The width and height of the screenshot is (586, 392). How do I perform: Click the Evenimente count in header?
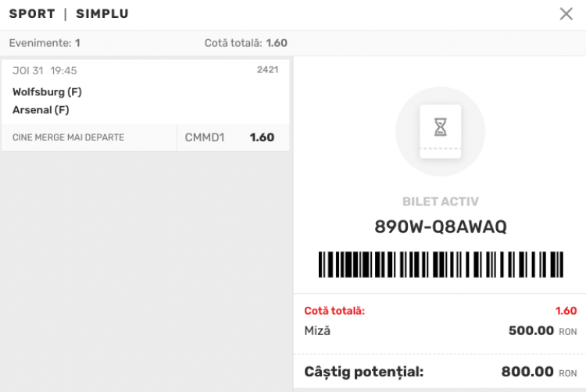[x=45, y=43]
